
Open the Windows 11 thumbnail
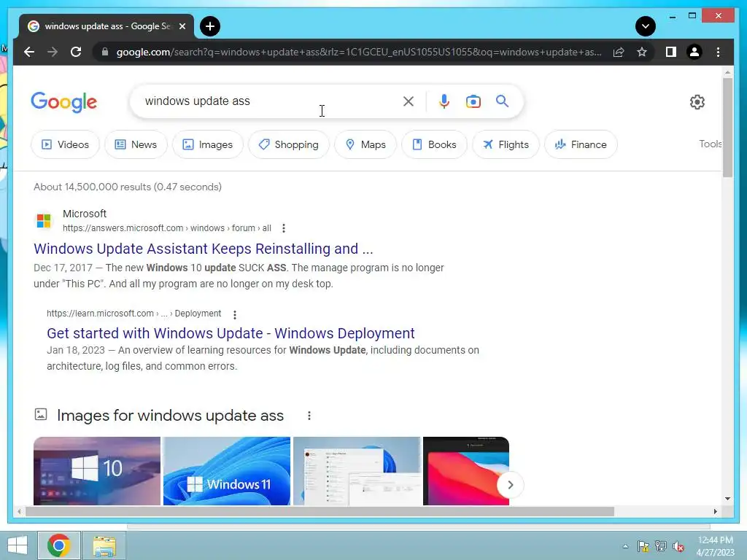227,471
